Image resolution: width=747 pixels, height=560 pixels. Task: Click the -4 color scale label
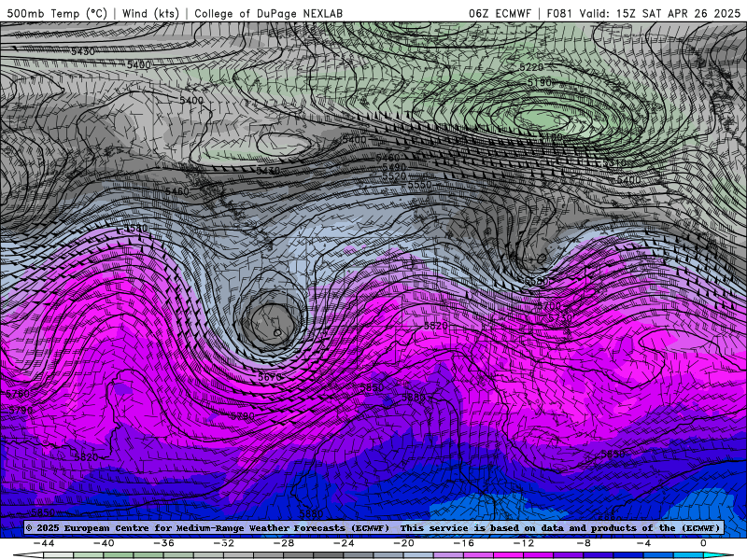[x=643, y=543]
